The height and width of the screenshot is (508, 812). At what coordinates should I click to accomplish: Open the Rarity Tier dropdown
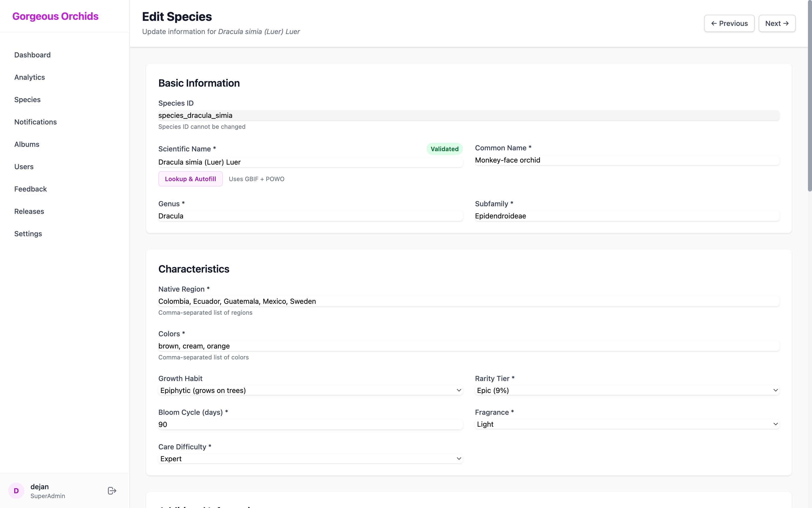[627, 390]
